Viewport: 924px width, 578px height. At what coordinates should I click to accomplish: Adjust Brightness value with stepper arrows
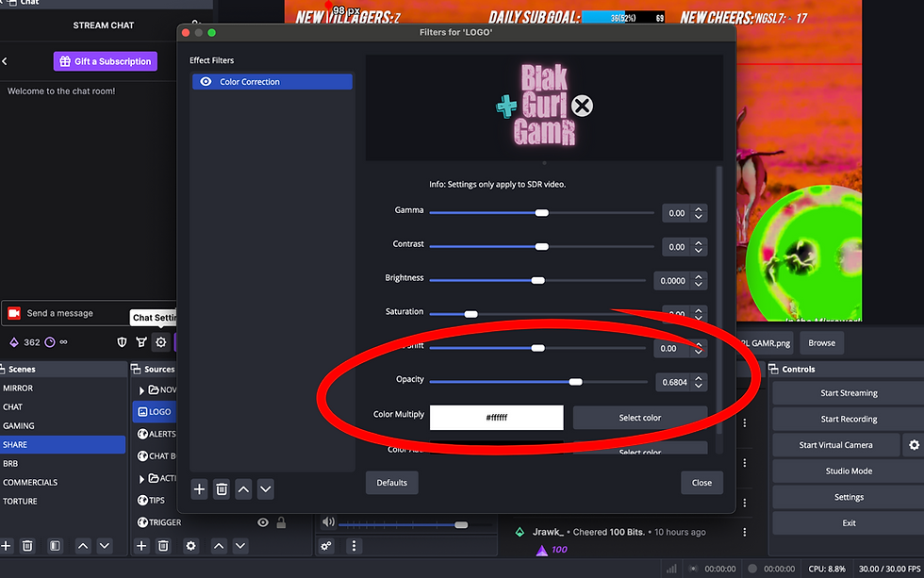tap(699, 281)
